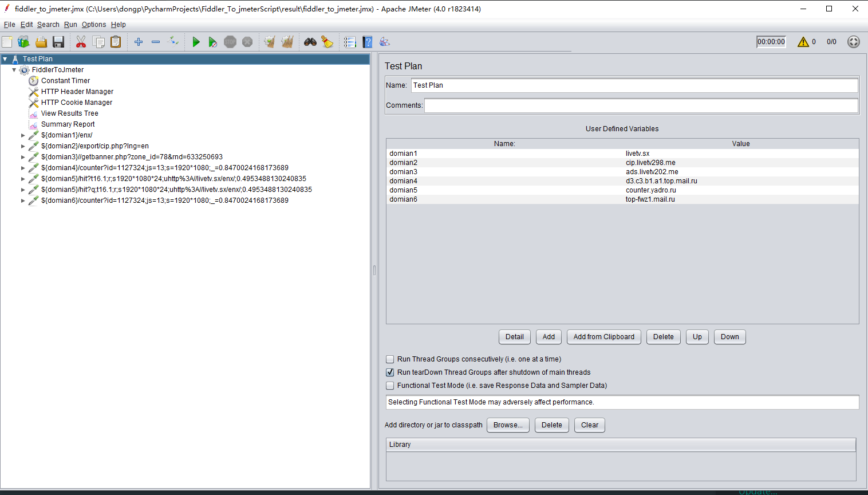Click the Stop test icon
The height and width of the screenshot is (495, 868).
tap(230, 42)
